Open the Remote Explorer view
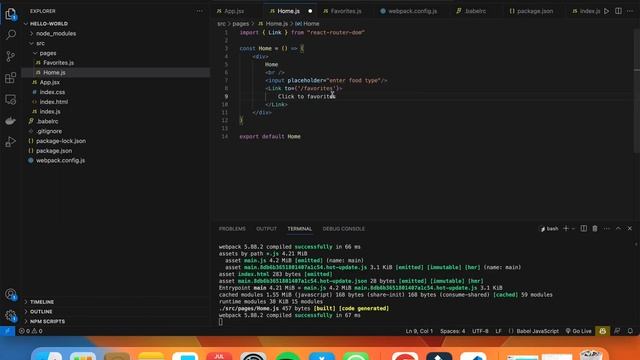 pyautogui.click(x=11, y=99)
